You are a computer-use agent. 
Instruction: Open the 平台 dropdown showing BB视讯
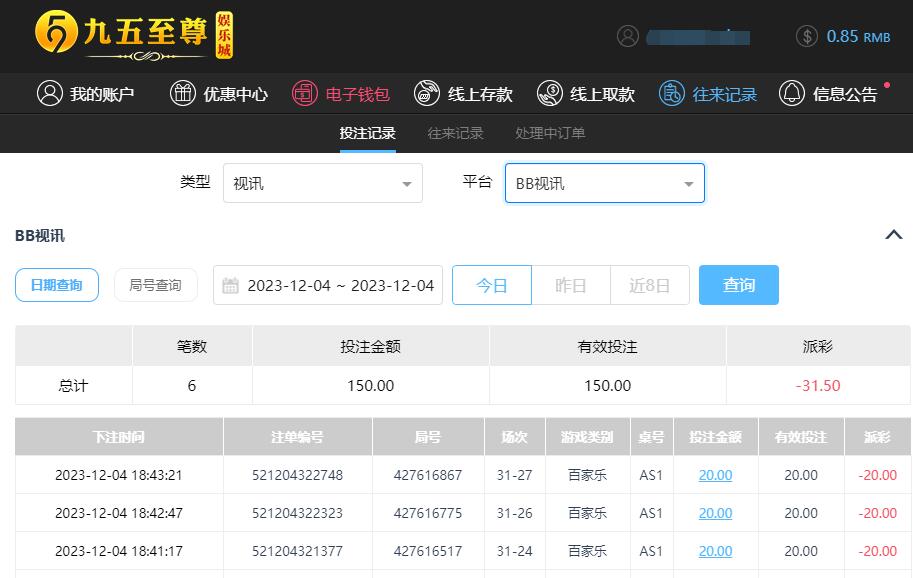click(604, 184)
